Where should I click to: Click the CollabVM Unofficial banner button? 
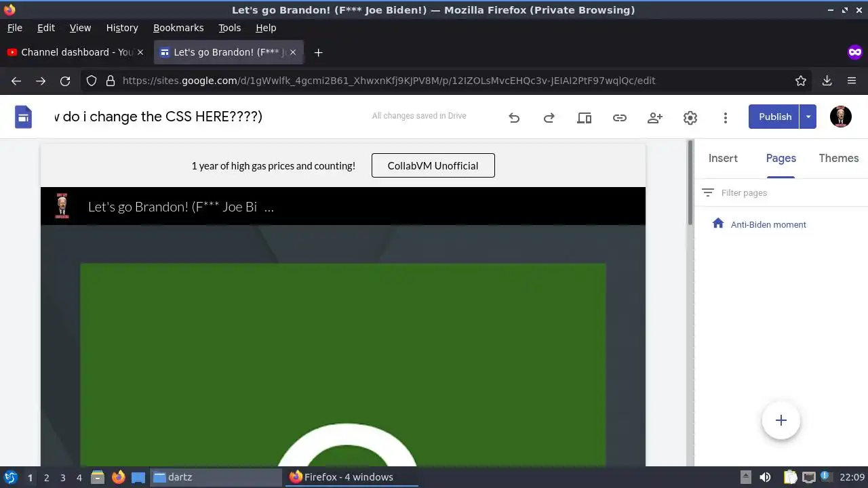[433, 165]
